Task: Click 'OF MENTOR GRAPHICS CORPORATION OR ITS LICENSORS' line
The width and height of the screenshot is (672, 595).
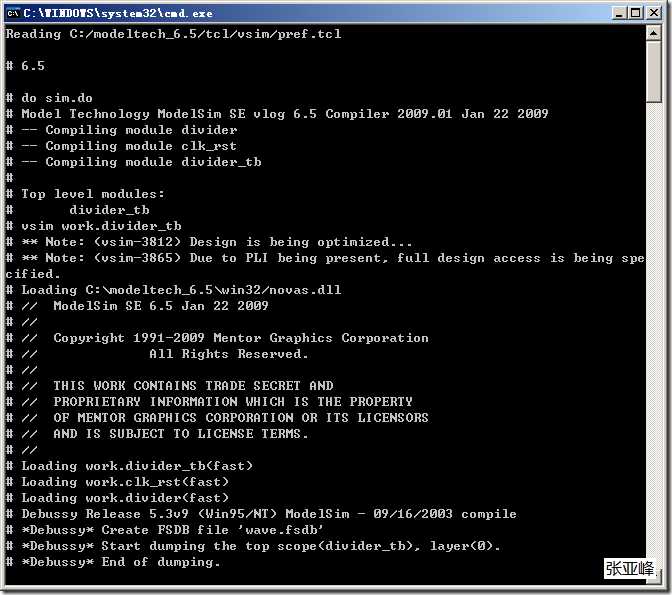Action: (x=217, y=418)
